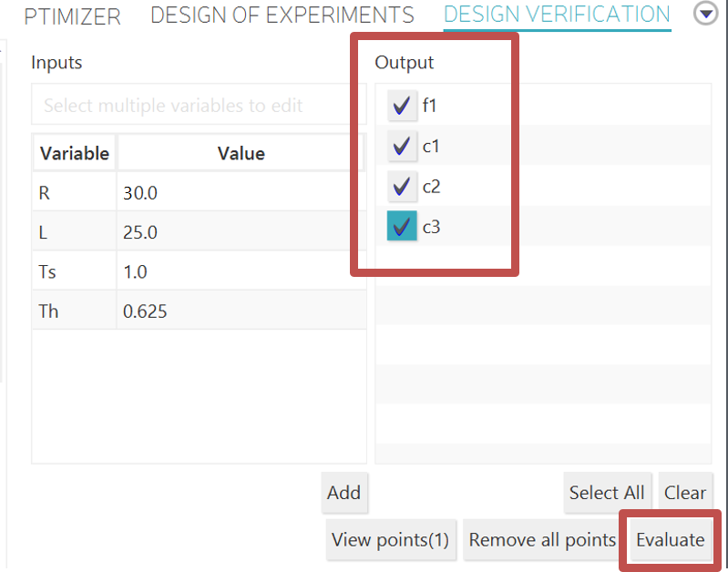
Task: Click Select All outputs button
Action: (x=606, y=493)
